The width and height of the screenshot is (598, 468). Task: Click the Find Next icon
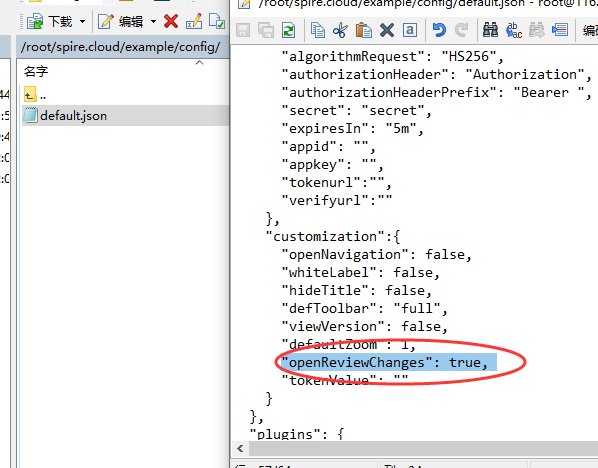pos(537,30)
